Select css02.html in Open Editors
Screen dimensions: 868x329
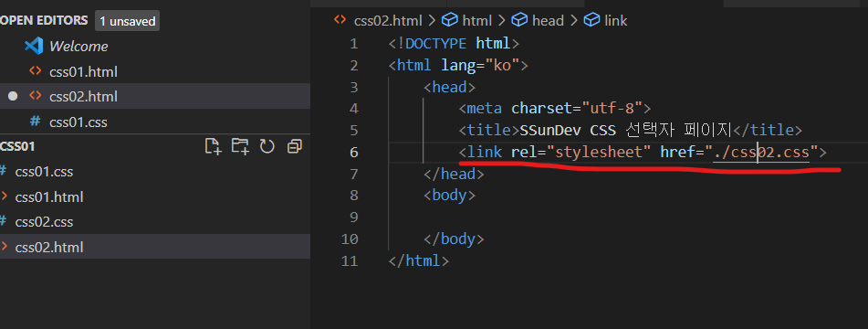click(x=83, y=96)
